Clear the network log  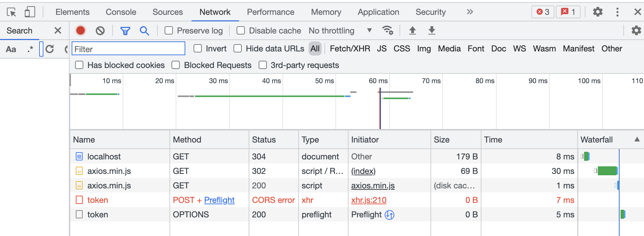coord(100,31)
